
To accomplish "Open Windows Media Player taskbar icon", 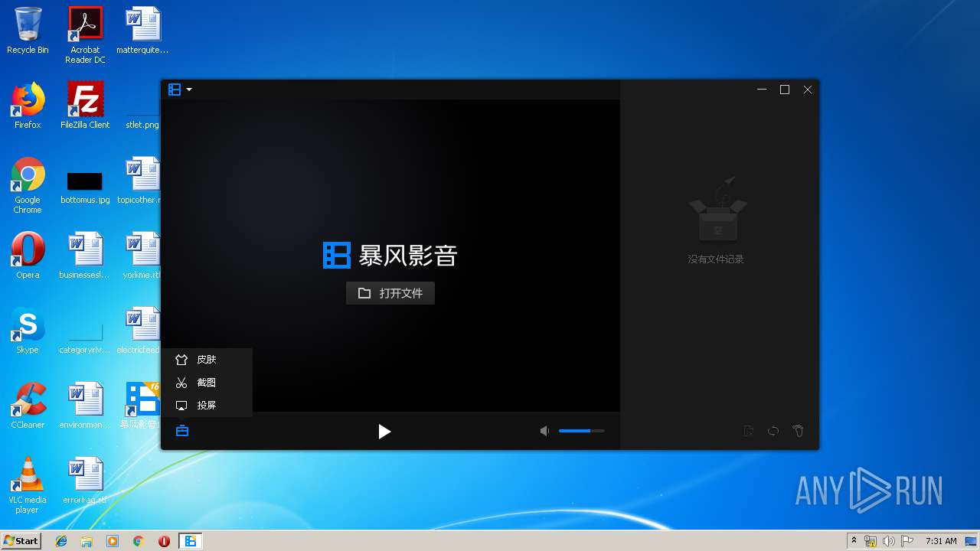I will point(113,541).
